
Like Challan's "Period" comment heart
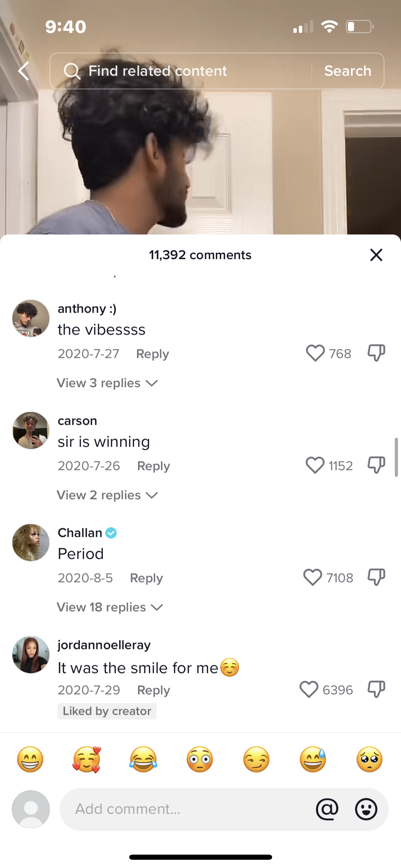[x=313, y=577]
